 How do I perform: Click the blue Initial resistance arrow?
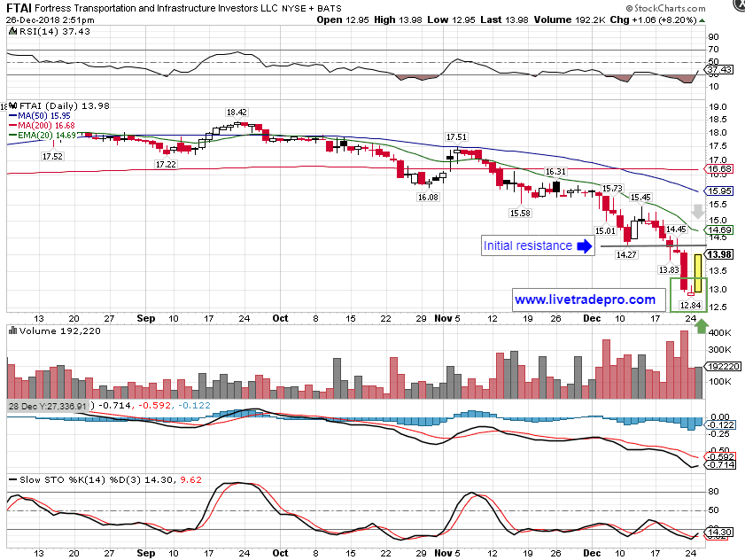point(584,246)
